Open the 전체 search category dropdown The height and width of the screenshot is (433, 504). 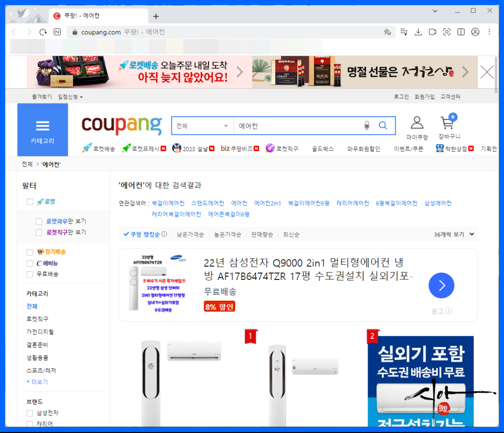[x=203, y=126]
